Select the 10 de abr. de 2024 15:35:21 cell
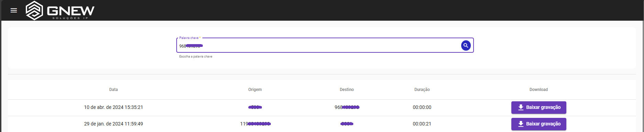This screenshot has height=132, width=644. click(x=113, y=107)
